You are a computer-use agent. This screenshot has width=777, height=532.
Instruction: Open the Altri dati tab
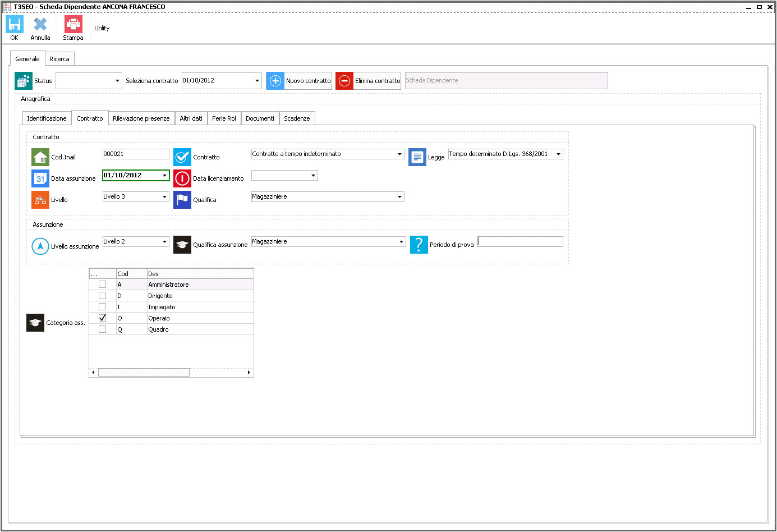191,118
